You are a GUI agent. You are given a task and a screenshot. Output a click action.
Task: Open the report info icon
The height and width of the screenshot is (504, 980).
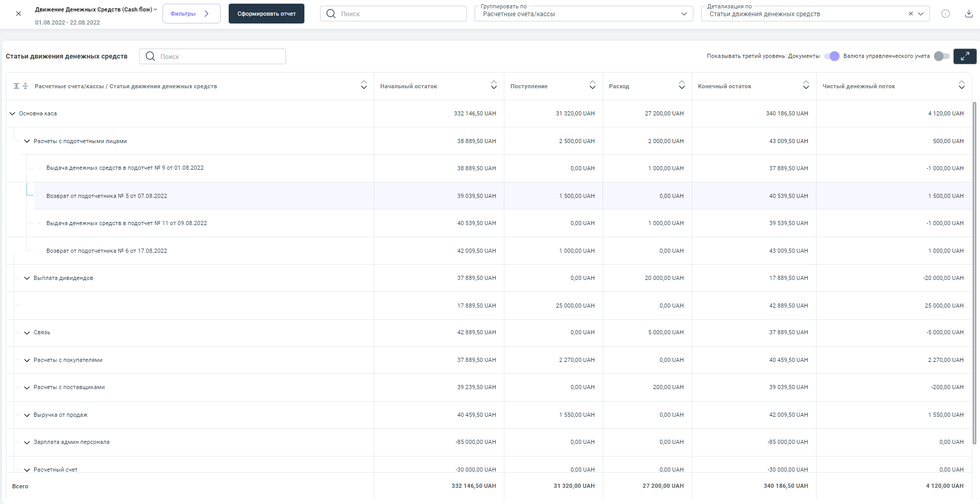coord(945,14)
